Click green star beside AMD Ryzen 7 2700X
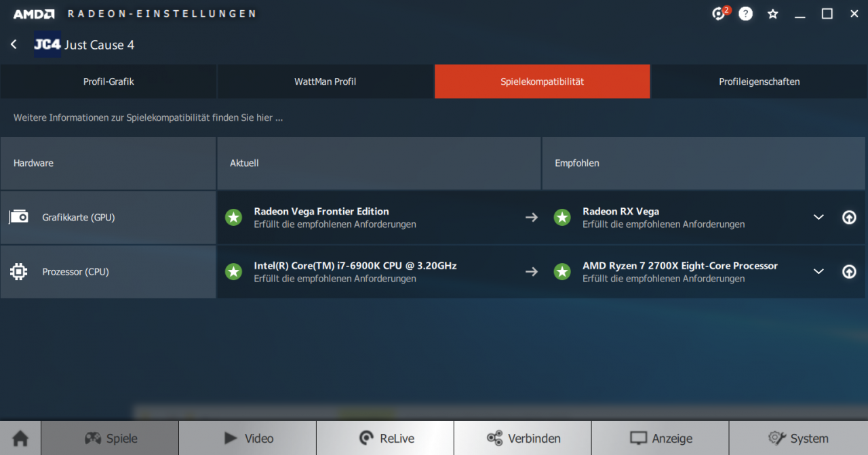This screenshot has height=455, width=868. click(562, 272)
